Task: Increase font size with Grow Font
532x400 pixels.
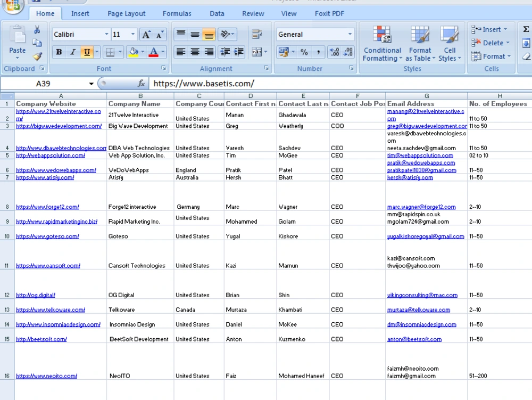Action: (x=146, y=34)
